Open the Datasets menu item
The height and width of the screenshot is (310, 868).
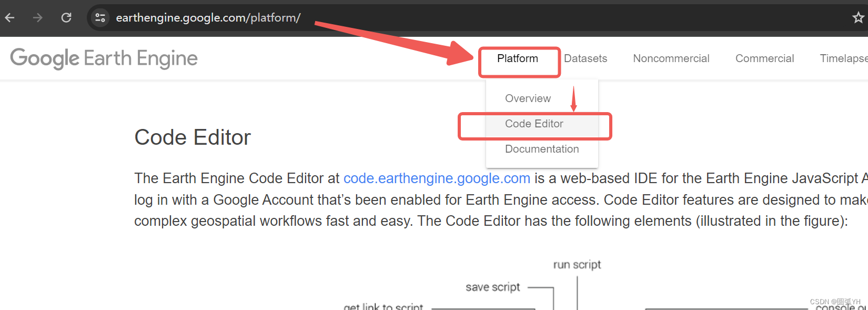click(586, 58)
